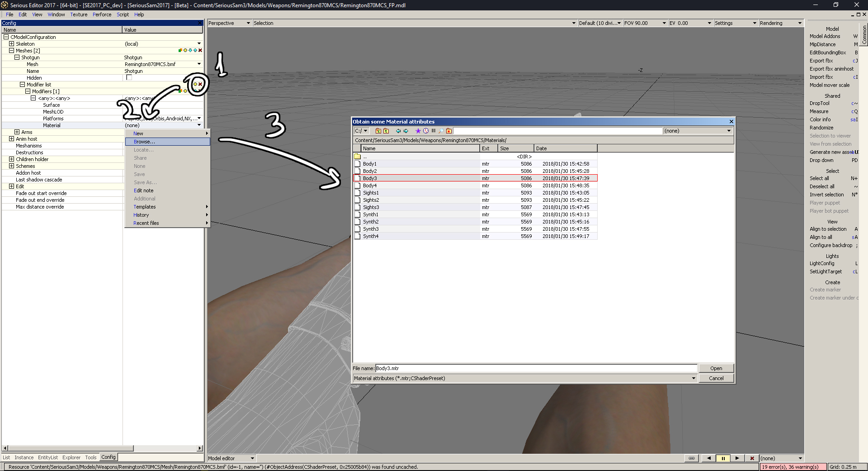Click the folder tree icon in the file dialog toolbar
The image size is (868, 471).
[x=378, y=131]
